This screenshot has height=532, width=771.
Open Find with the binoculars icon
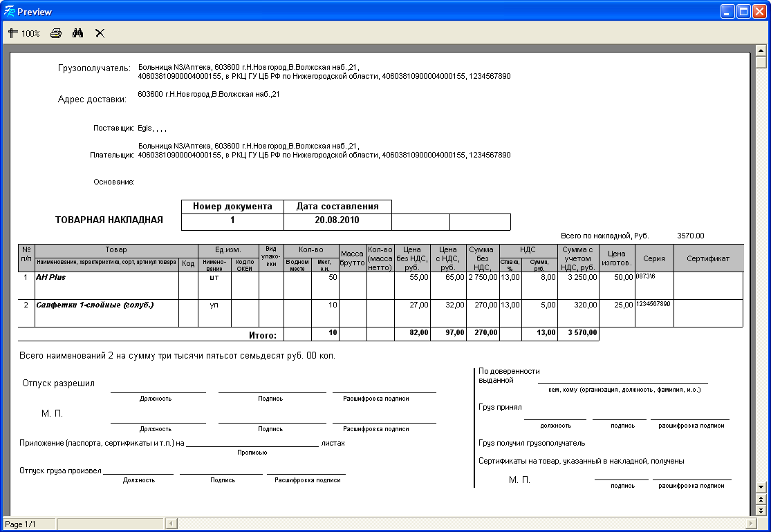[78, 33]
